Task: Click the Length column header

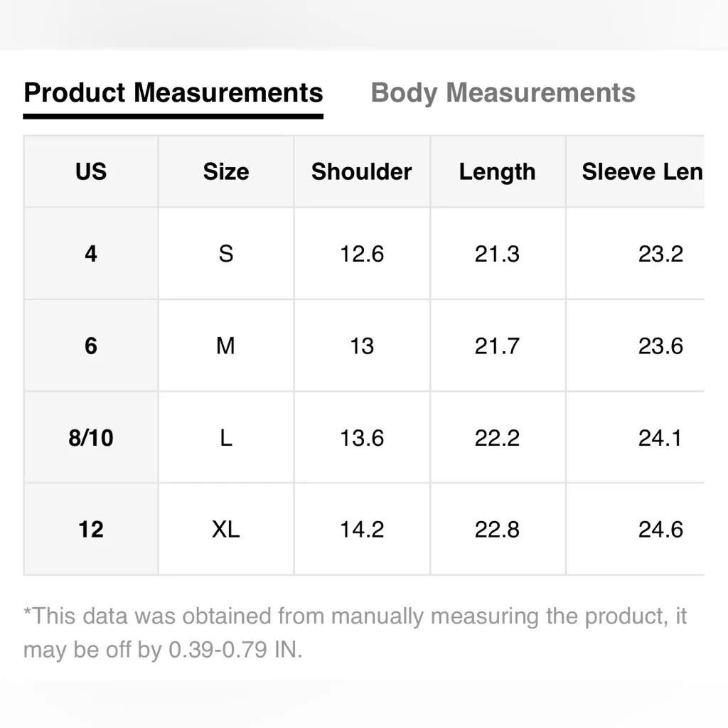Action: tap(497, 172)
